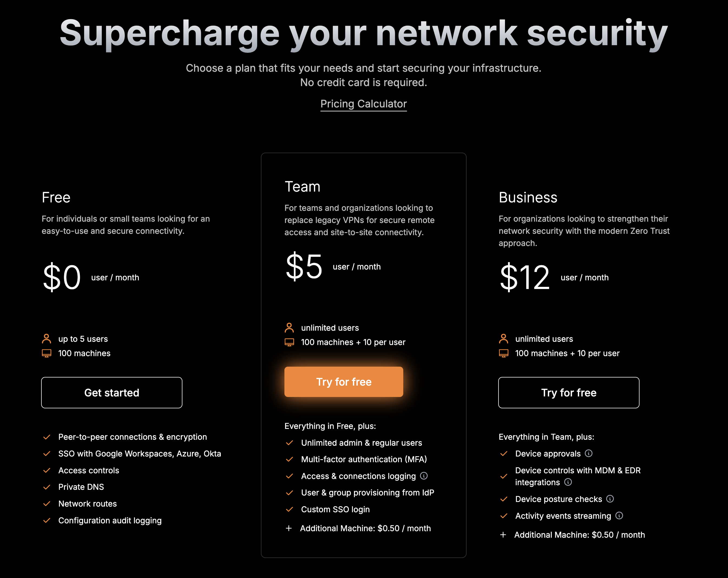Click plus icon beside Team Additional Machine
The height and width of the screenshot is (578, 728).
click(x=289, y=528)
